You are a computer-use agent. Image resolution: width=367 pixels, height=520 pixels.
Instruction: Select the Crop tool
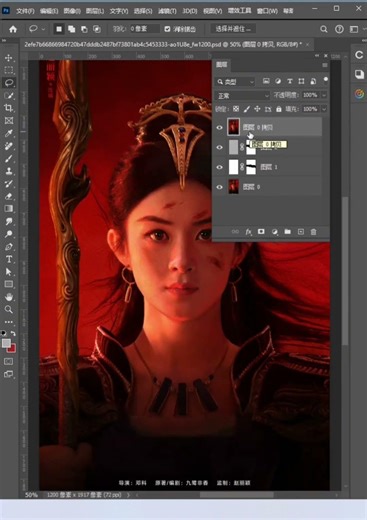click(9, 108)
